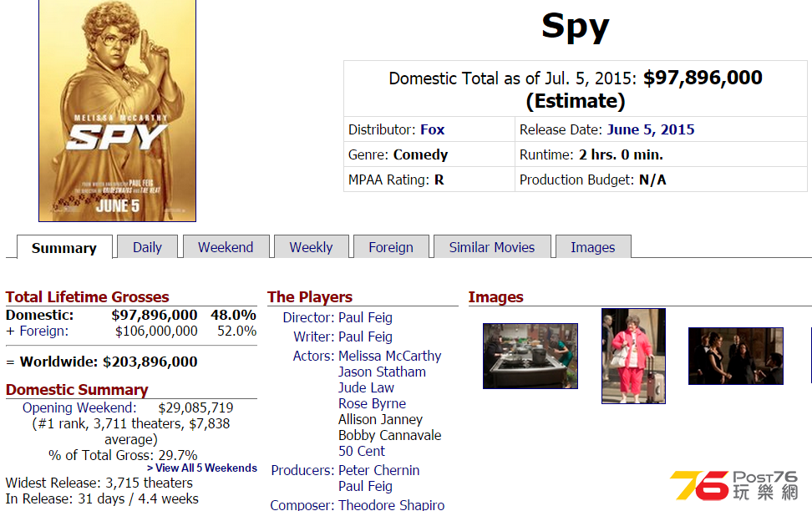Visit writer Paul Feig's page
Image resolution: width=812 pixels, height=511 pixels.
pyautogui.click(x=366, y=336)
